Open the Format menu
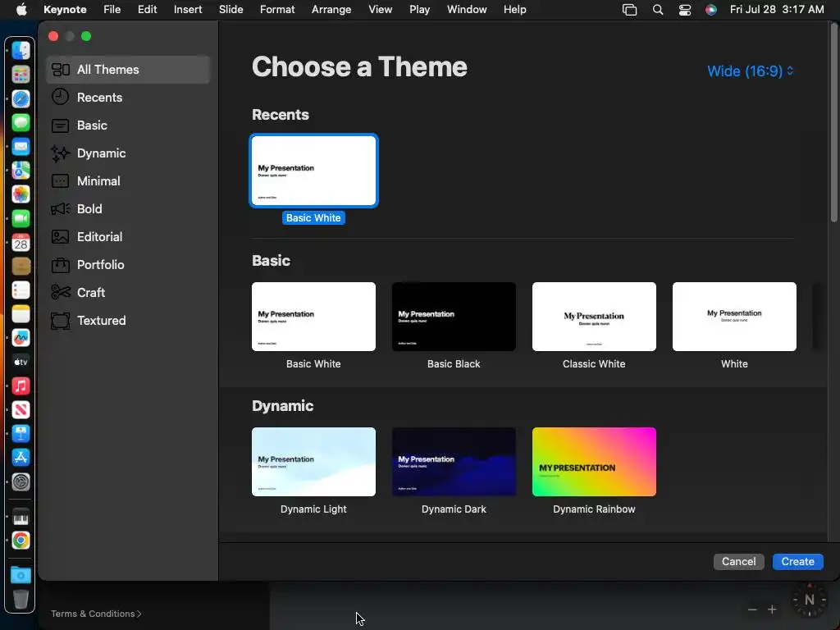The image size is (840, 630). pos(277,10)
